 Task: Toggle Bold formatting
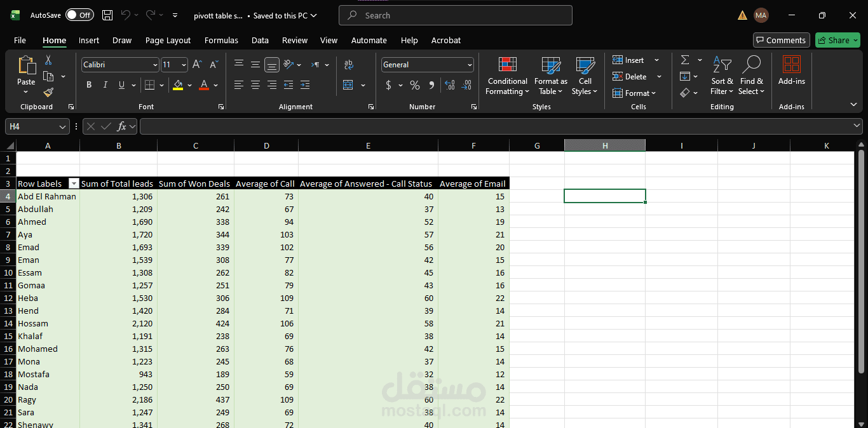click(89, 85)
